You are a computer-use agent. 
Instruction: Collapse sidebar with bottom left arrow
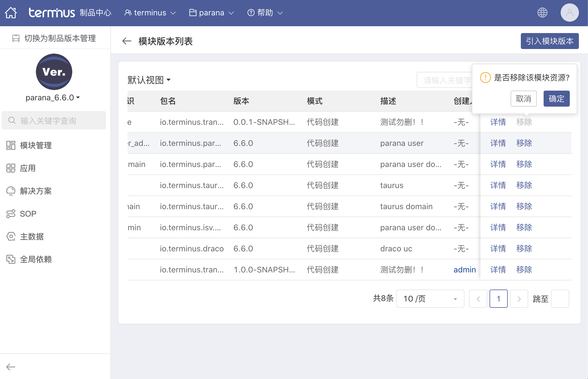[11, 367]
